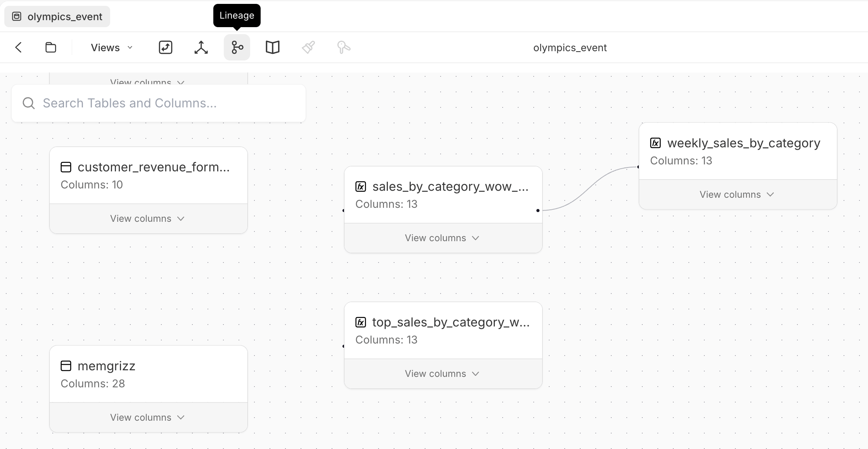
Task: Click the olympics_event heading in the toolbar
Action: pyautogui.click(x=570, y=48)
